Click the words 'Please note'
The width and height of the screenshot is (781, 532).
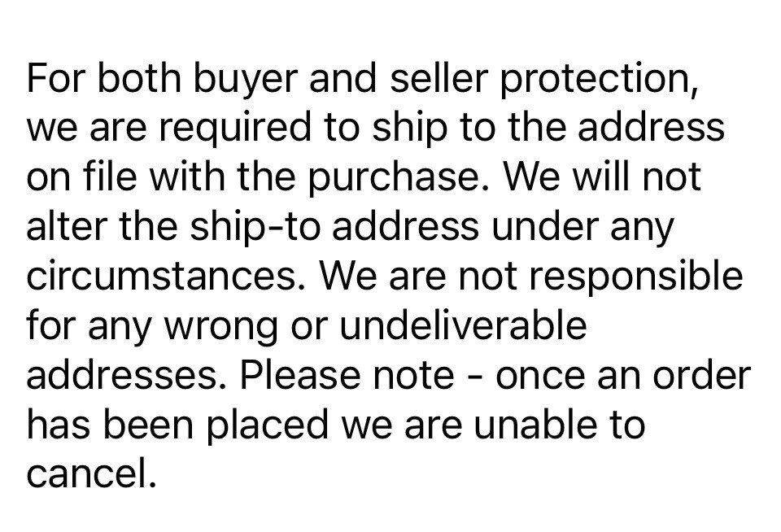click(x=347, y=375)
